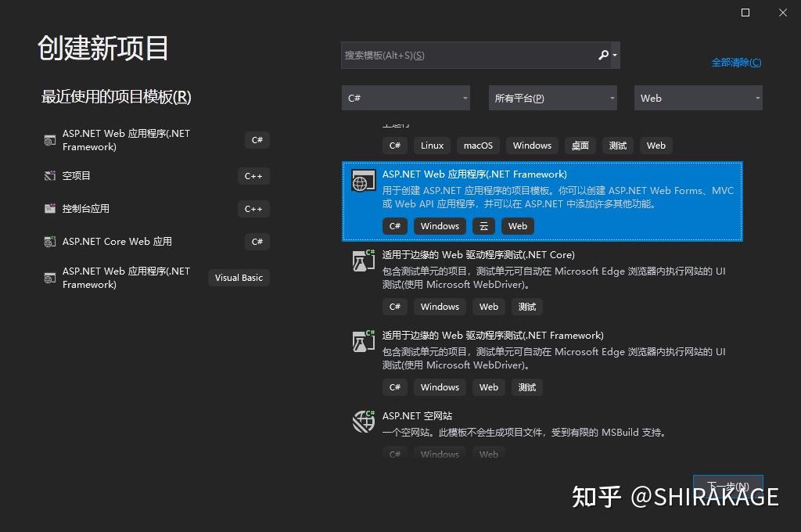801x532 pixels.
Task: Choose recent template 空项目
Action: click(156, 176)
